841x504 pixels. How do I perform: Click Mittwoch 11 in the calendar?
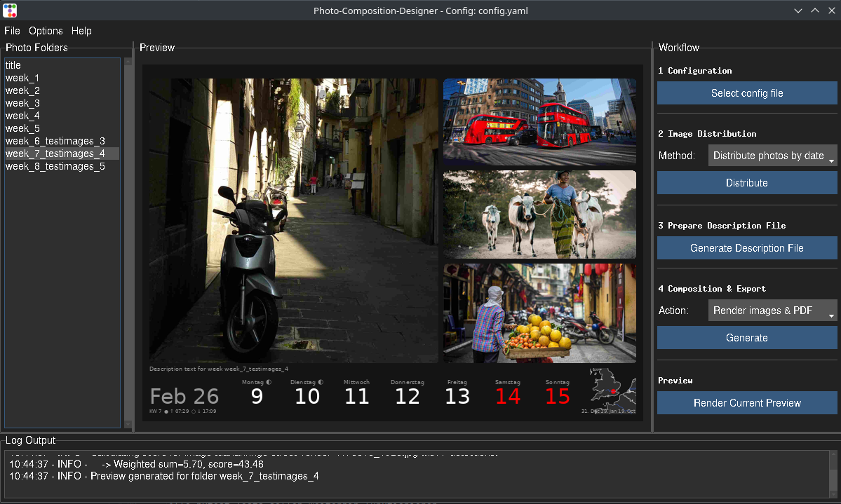pyautogui.click(x=357, y=393)
